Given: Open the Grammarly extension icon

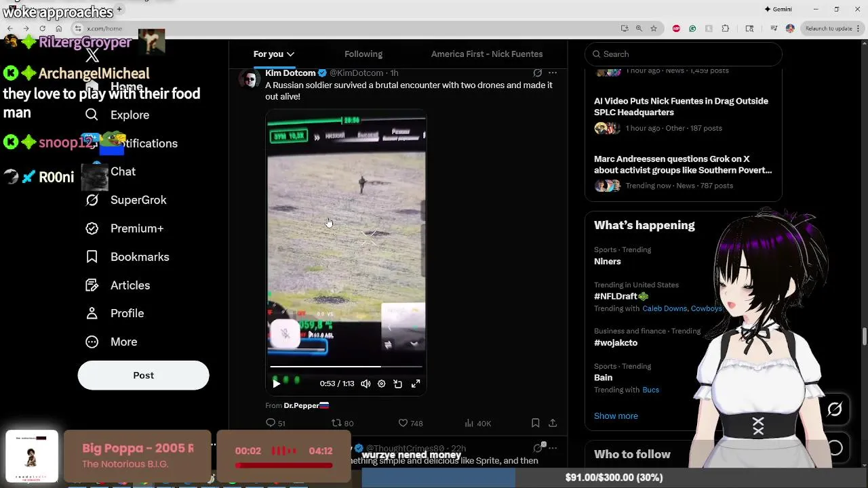Looking at the screenshot, I should tap(692, 28).
